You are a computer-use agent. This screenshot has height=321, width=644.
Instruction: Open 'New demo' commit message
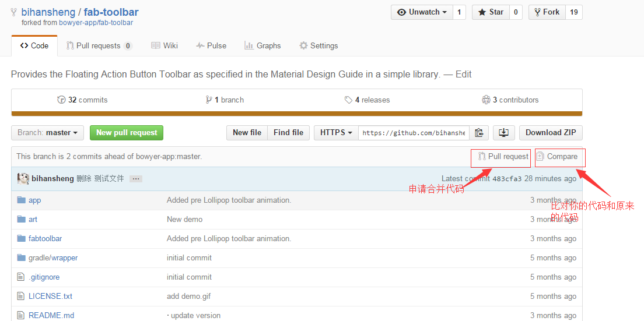coord(184,219)
